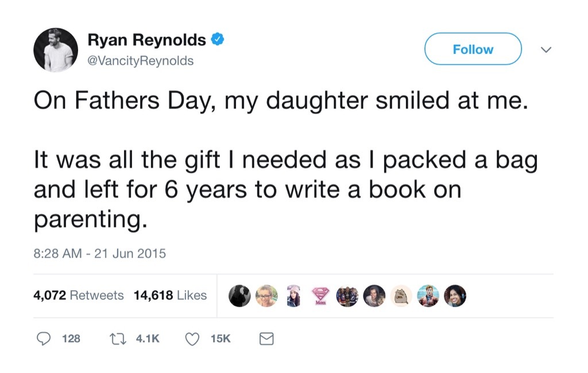The height and width of the screenshot is (373, 588).
Task: Click the retweet icon showing 4.1K
Action: pyautogui.click(x=117, y=339)
